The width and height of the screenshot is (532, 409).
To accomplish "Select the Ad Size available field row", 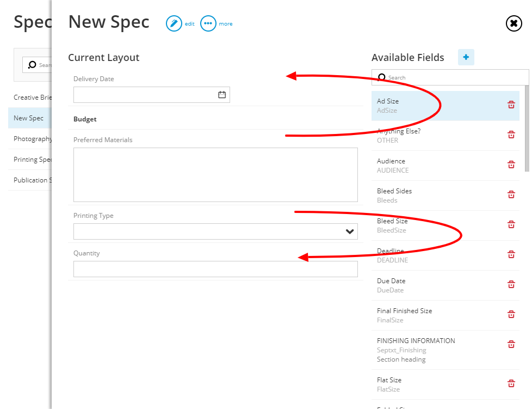I will (446, 106).
